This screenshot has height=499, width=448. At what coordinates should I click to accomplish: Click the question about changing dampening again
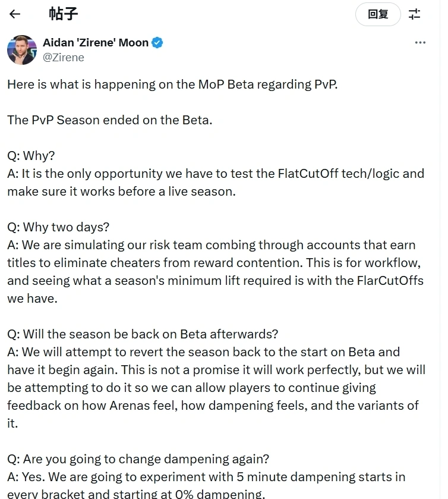pos(138,459)
